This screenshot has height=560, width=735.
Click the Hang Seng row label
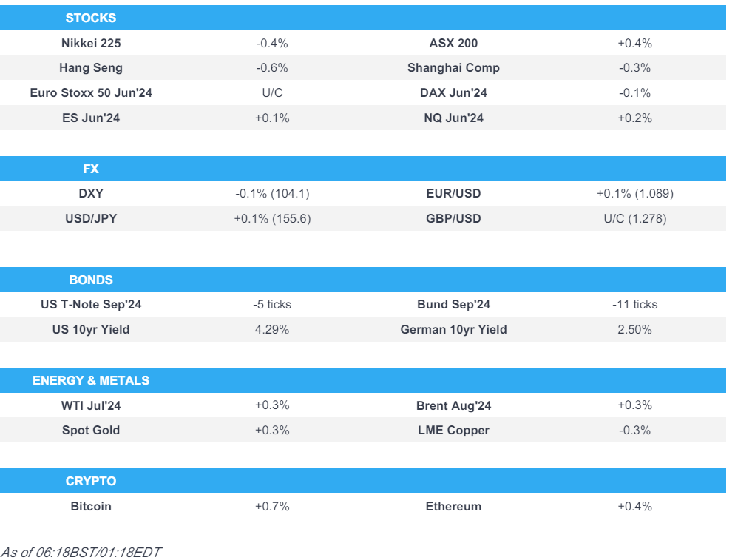click(x=91, y=68)
